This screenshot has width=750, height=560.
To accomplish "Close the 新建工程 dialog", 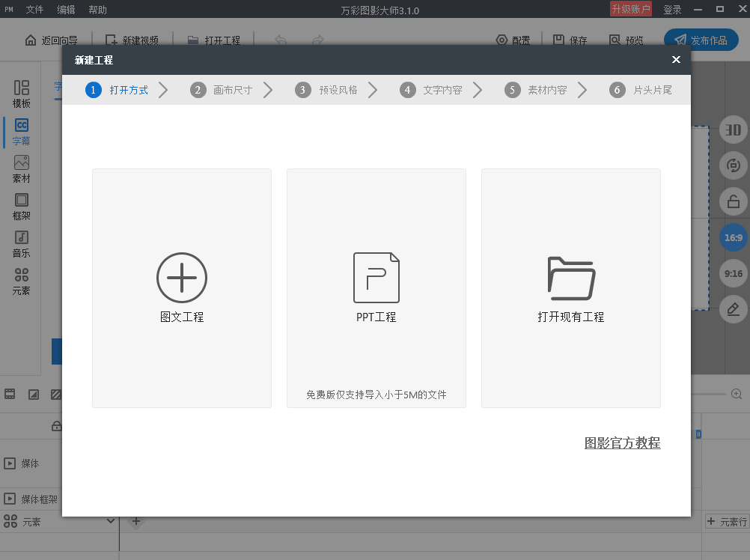I will (x=676, y=60).
